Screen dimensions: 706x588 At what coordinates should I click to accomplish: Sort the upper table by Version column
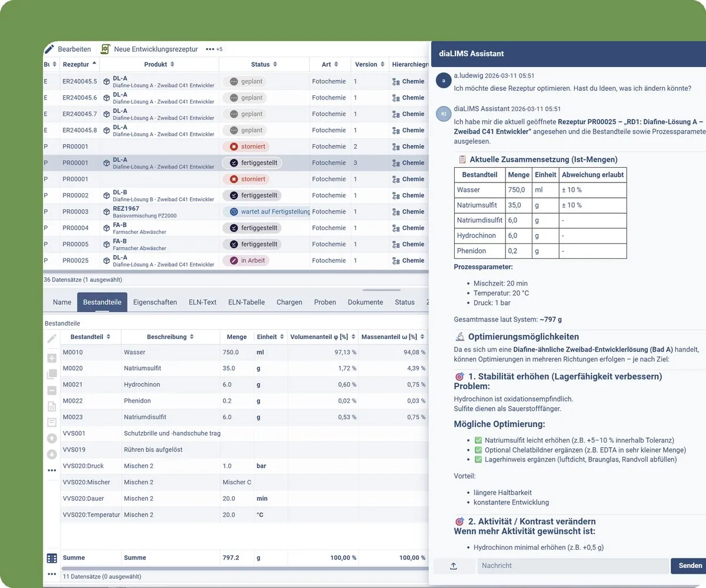(x=382, y=65)
